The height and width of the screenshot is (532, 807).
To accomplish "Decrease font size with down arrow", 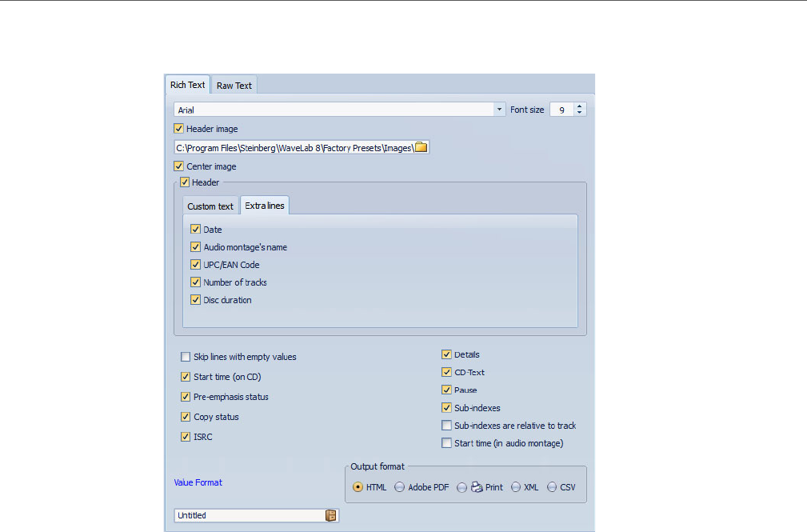I will pyautogui.click(x=580, y=112).
